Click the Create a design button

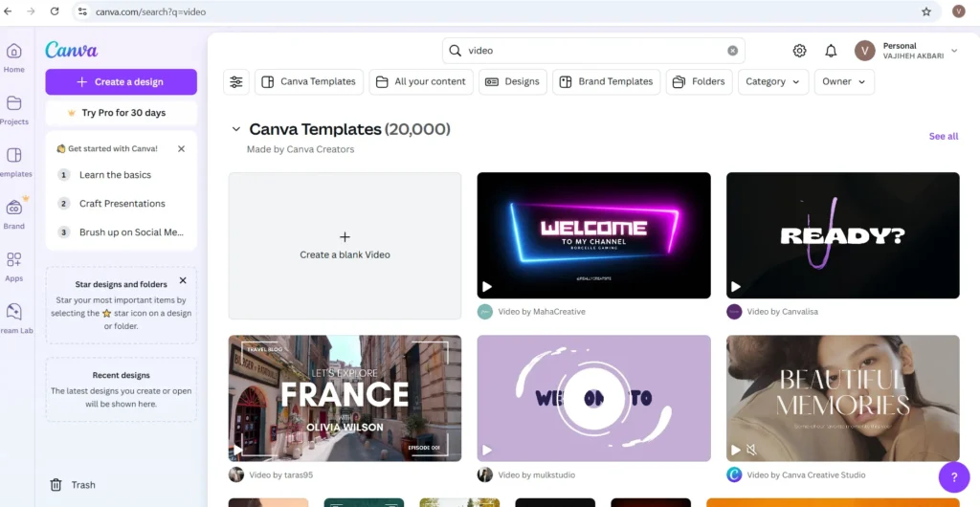(122, 82)
